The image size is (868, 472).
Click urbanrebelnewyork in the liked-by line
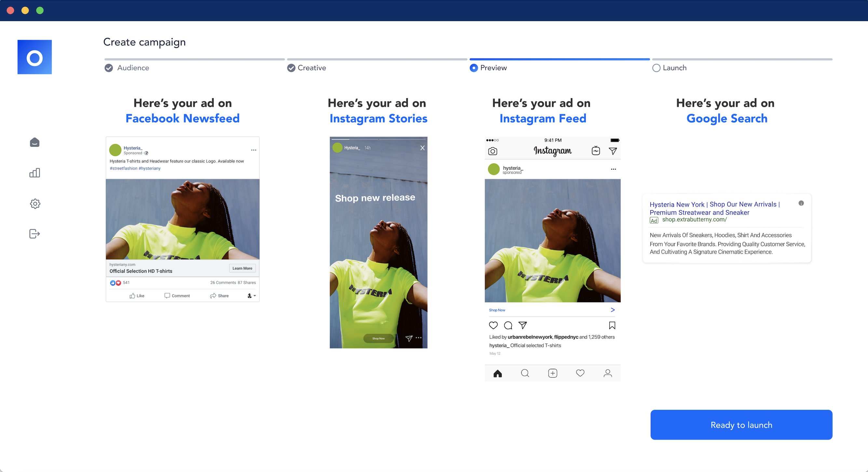530,337
